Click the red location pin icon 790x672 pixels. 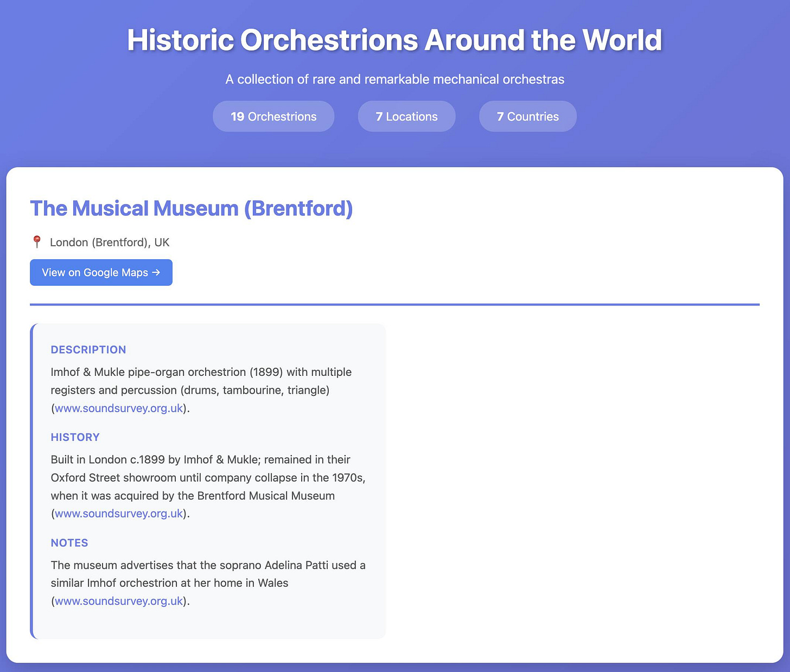(x=37, y=242)
